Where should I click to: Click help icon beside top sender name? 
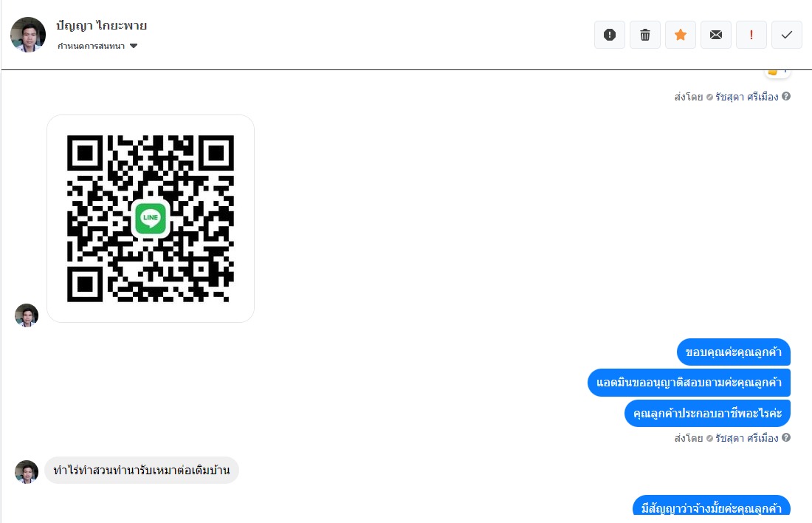pos(786,97)
